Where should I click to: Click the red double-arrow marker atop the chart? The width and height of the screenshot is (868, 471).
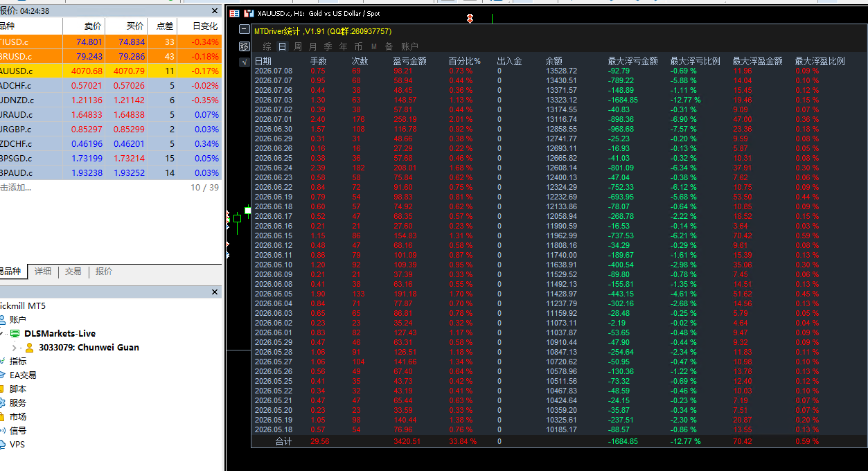point(470,19)
